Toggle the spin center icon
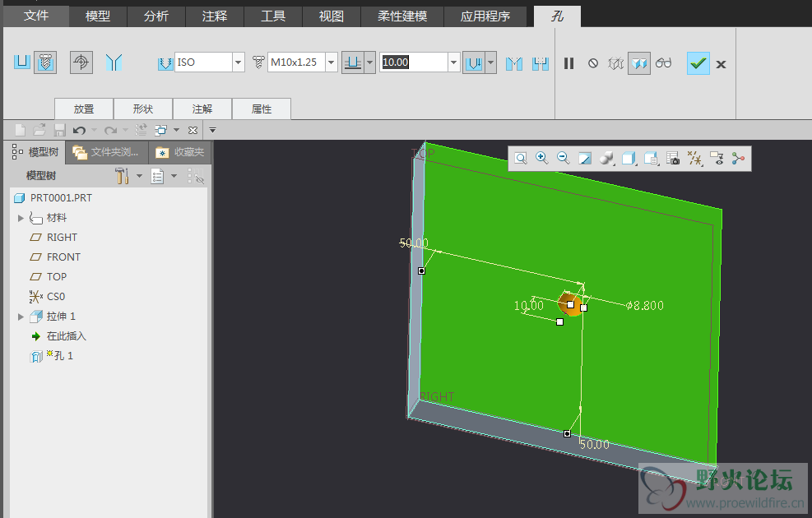 click(738, 159)
